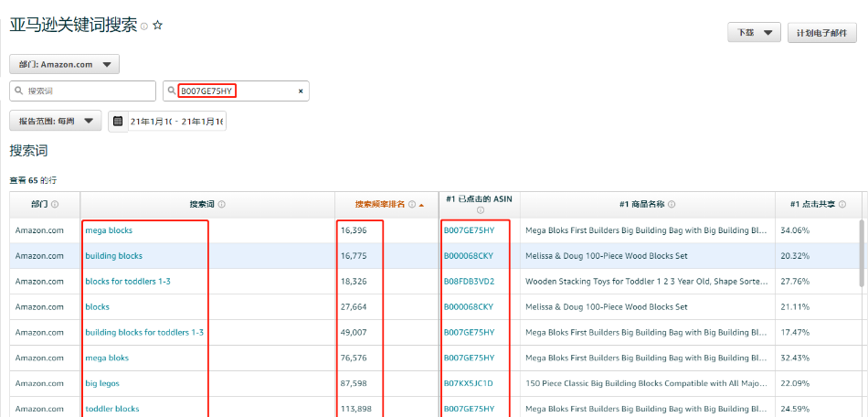Click the info icon next to 搜索词 column header

222,205
